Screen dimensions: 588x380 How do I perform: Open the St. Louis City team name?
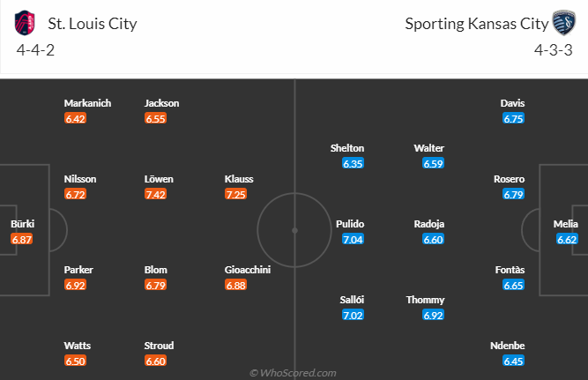coord(93,24)
